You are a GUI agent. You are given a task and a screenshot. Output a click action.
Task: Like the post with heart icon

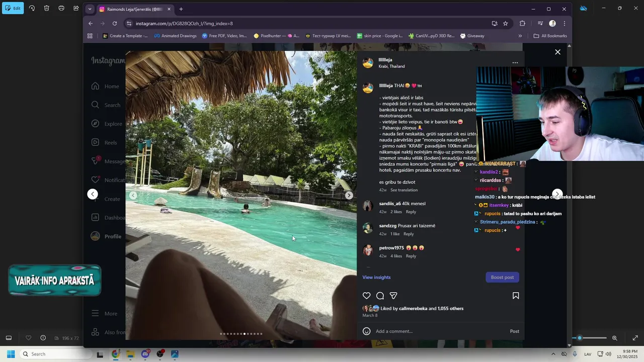point(367,296)
